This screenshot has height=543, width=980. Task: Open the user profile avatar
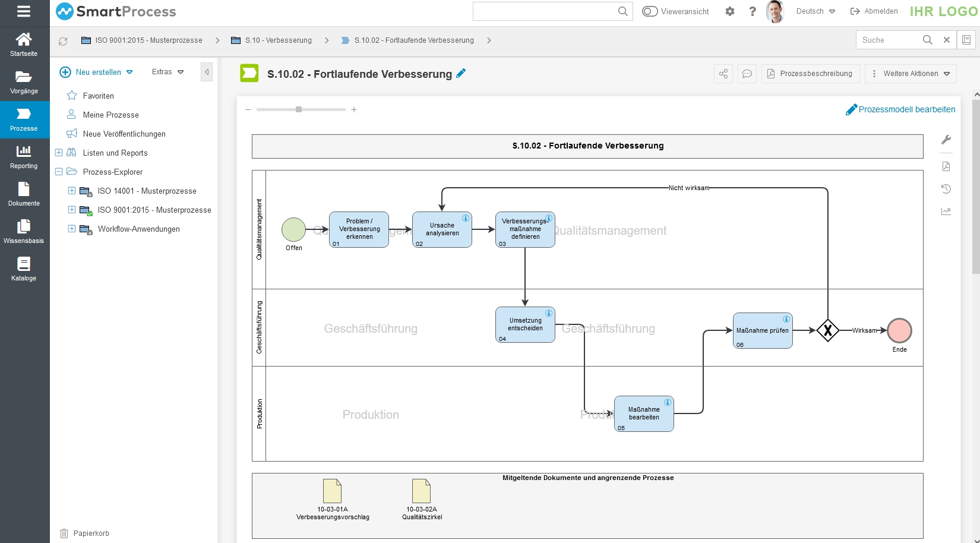click(775, 11)
